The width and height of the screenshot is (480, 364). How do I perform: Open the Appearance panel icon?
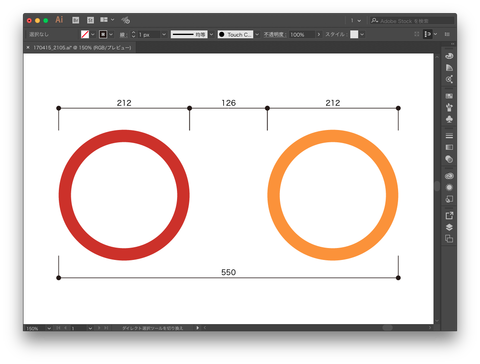coord(449,187)
